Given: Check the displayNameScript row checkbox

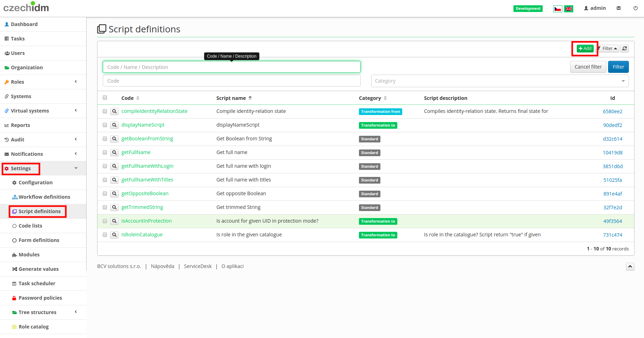Looking at the screenshot, I should tap(105, 125).
